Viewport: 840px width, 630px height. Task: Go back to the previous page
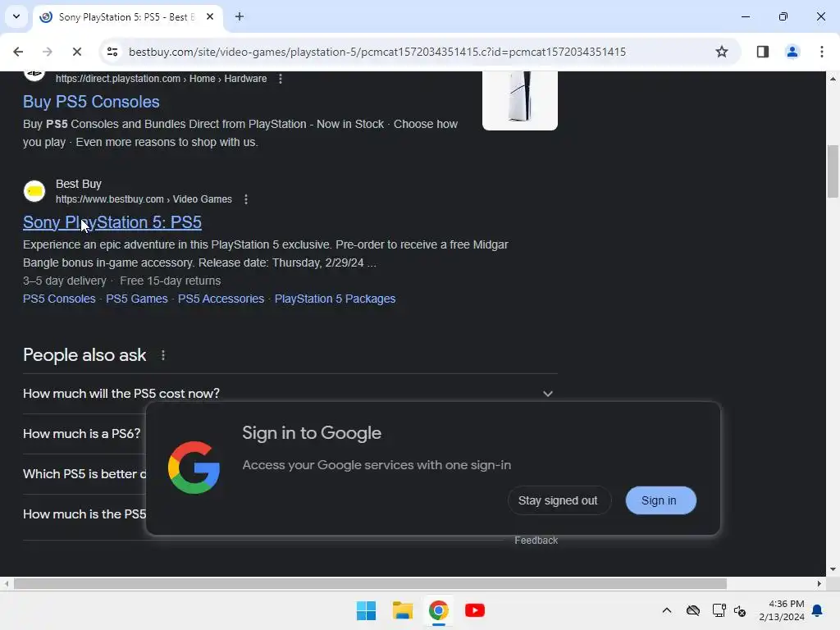click(x=18, y=52)
